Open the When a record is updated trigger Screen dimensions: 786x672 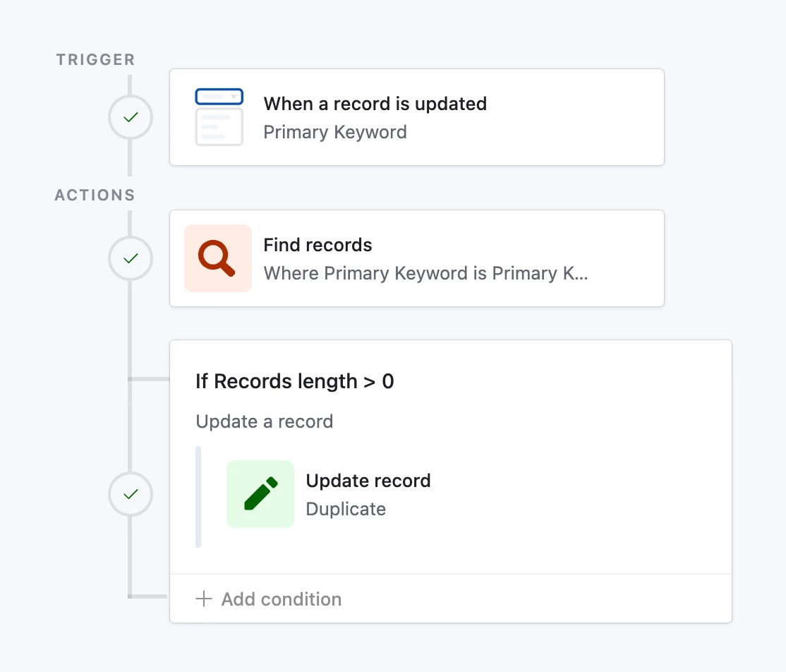coord(417,117)
